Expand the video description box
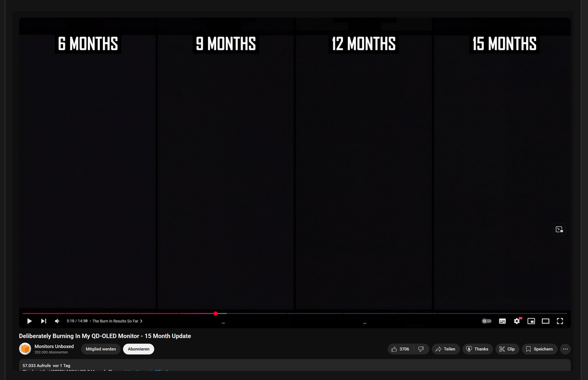Screen dimensions: 588x380 192,366
